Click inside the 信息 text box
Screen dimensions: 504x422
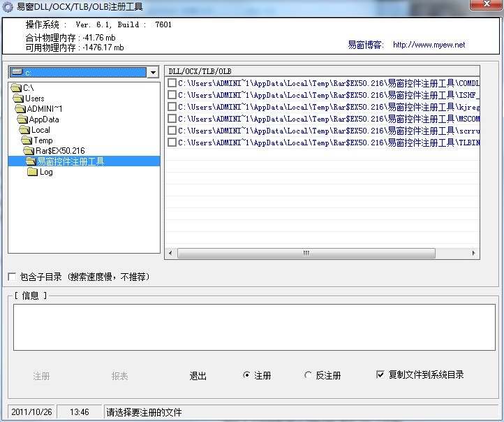pyautogui.click(x=254, y=326)
